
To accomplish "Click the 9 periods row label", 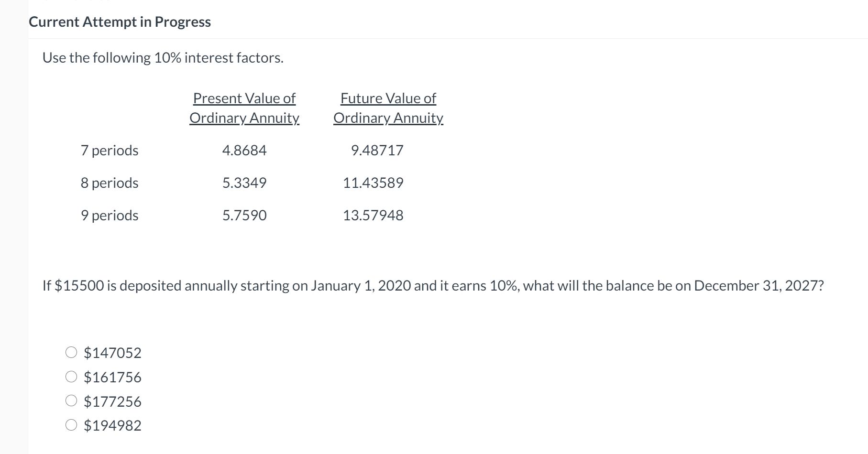I will point(109,215).
